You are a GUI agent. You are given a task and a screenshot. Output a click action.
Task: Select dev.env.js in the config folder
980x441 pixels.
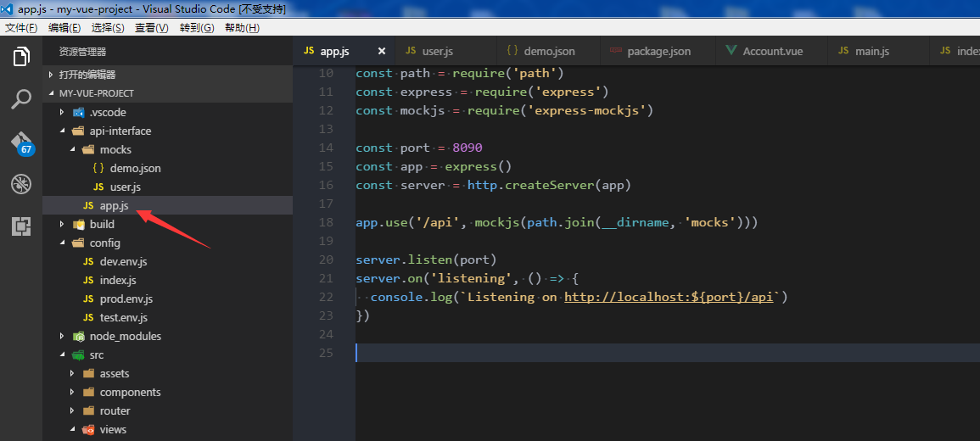point(123,261)
